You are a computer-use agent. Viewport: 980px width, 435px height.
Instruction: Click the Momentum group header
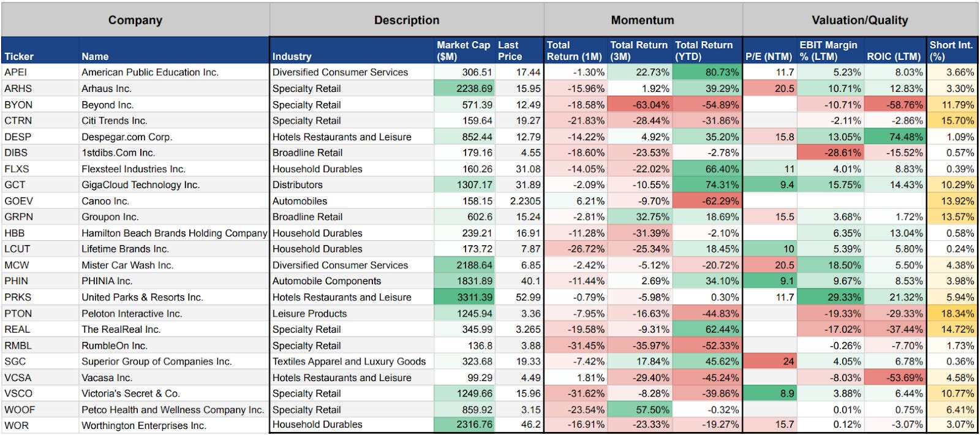(x=643, y=20)
